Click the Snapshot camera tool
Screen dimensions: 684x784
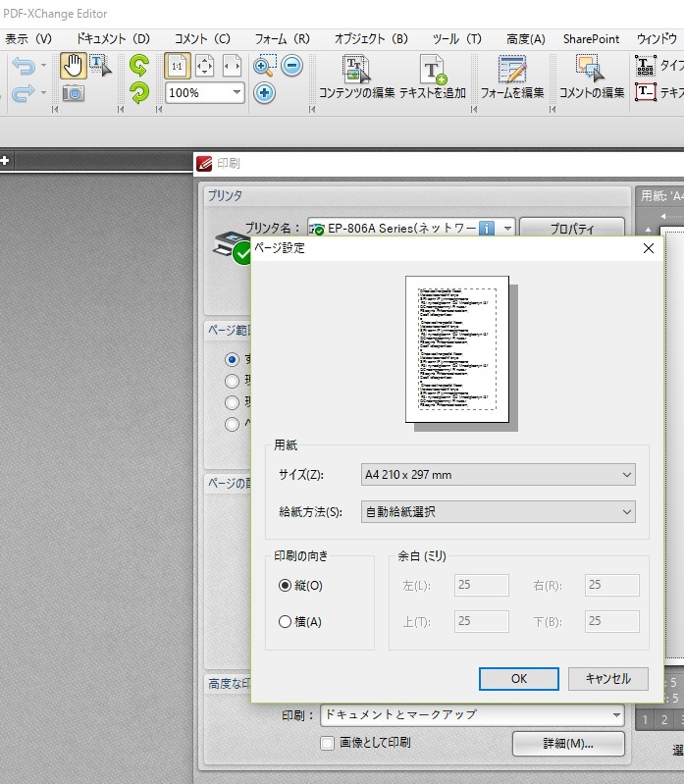pos(74,93)
